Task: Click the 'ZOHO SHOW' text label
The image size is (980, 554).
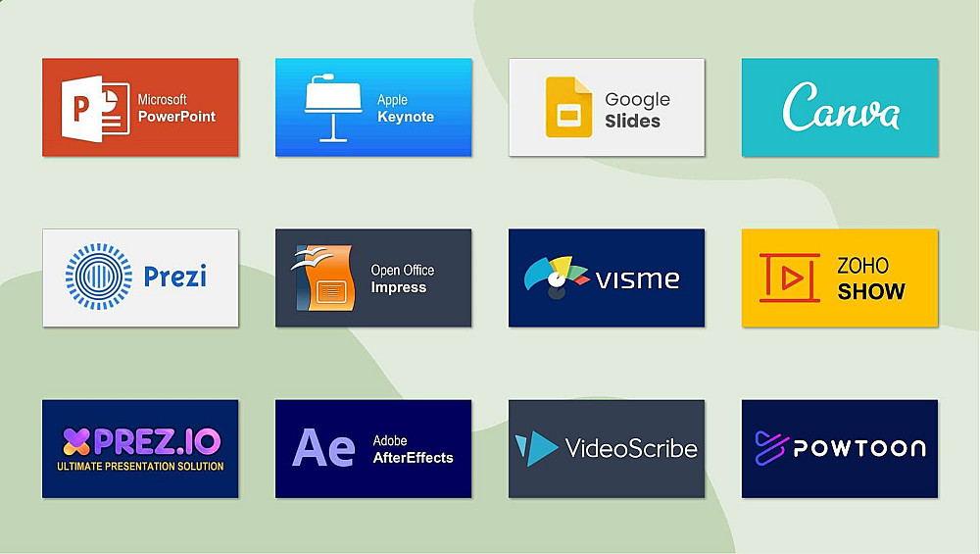Action: (x=870, y=278)
